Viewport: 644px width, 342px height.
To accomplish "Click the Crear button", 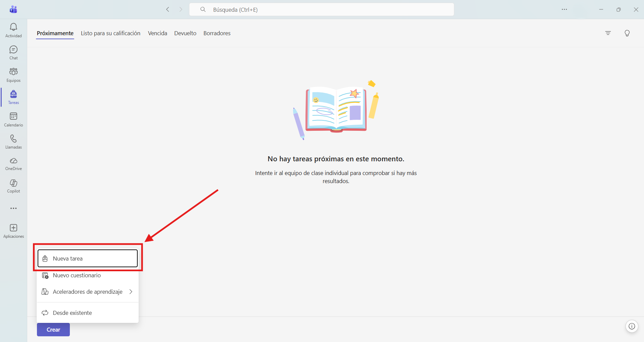I will point(53,330).
